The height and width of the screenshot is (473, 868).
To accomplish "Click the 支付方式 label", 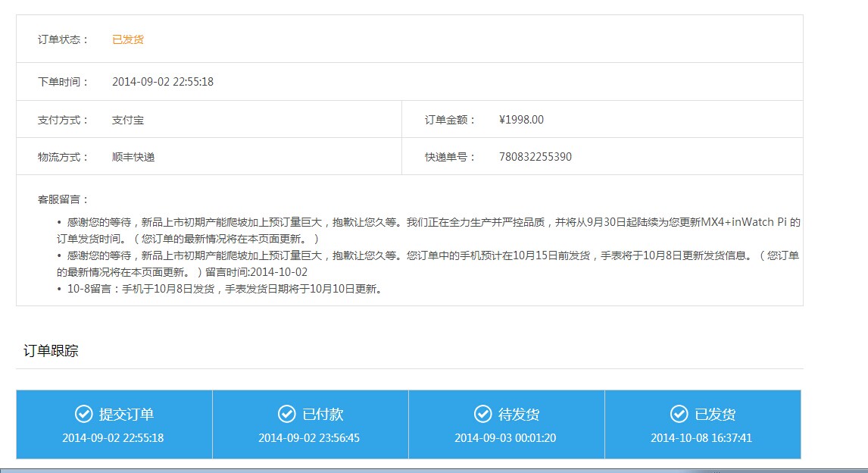I will point(63,120).
